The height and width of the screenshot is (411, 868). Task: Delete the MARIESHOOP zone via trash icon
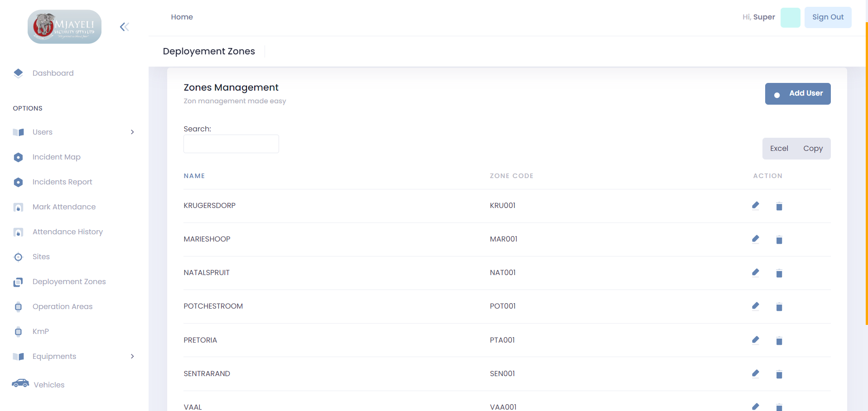coord(779,240)
